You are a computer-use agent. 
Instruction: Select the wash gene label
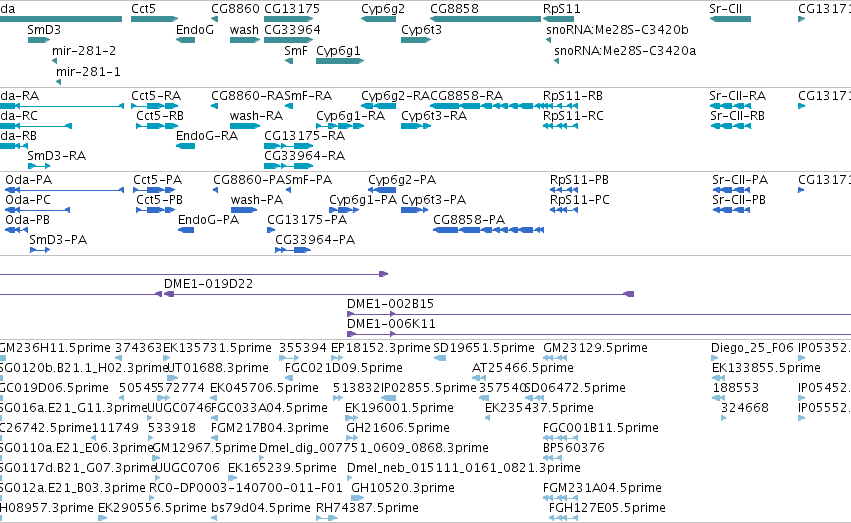pyautogui.click(x=244, y=29)
